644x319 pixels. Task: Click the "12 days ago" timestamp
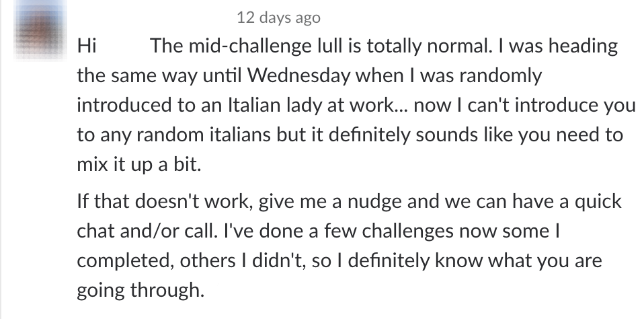pyautogui.click(x=278, y=18)
